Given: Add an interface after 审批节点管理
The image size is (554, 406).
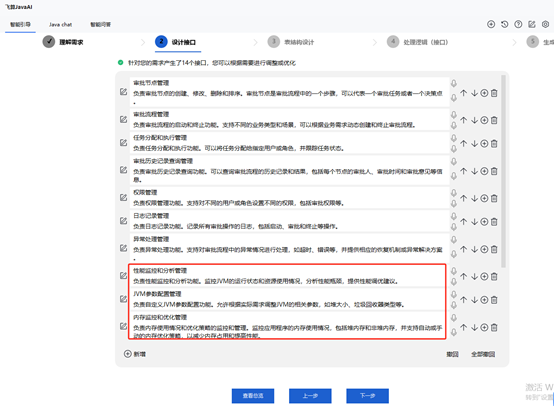Looking at the screenshot, I should (x=484, y=93).
